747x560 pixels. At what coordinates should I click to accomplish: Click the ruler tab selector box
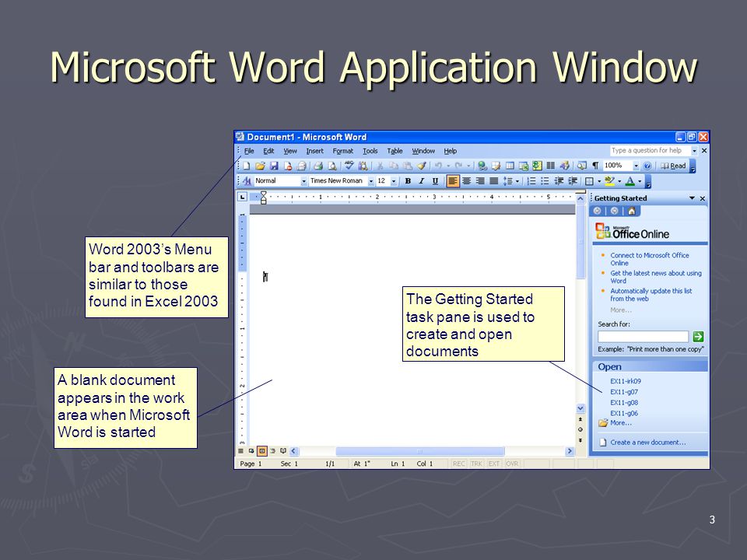coord(242,197)
